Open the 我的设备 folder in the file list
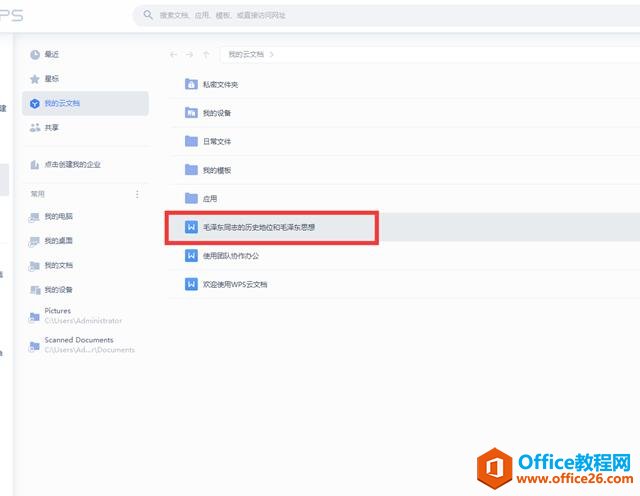Image resolution: width=640 pixels, height=496 pixels. coord(404,113)
